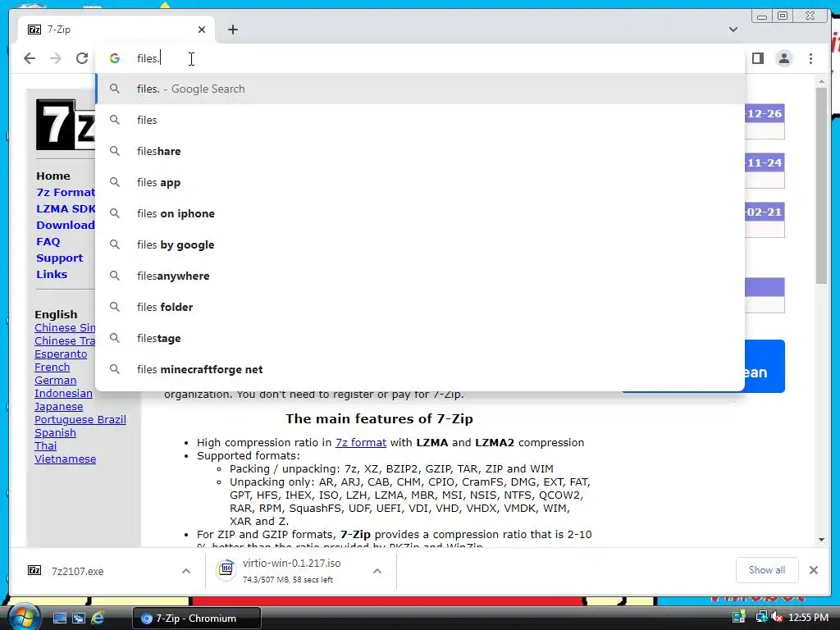Choose the 'fileshare' suggestion
Viewport: 840px width, 630px height.
tap(421, 151)
